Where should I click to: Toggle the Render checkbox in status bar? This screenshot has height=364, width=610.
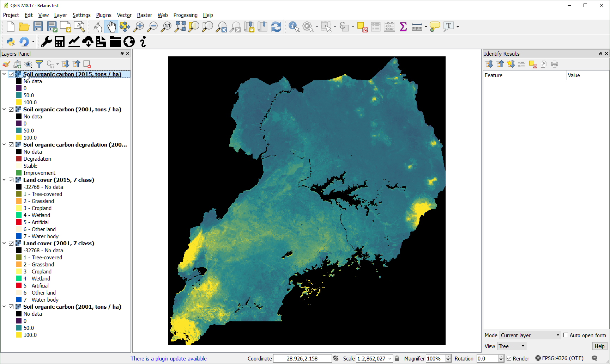coord(509,358)
